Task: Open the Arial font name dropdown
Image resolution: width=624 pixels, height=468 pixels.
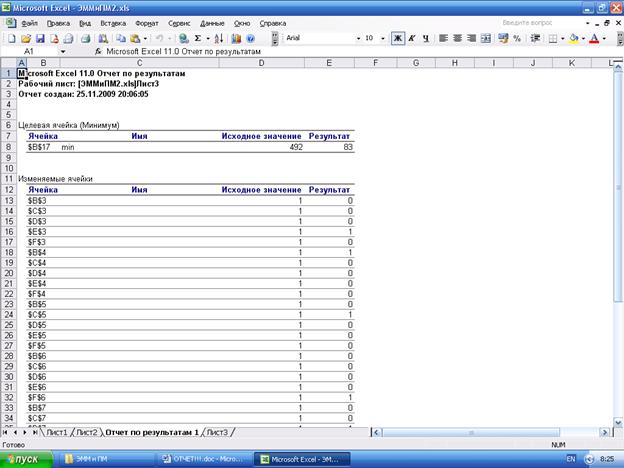Action: pyautogui.click(x=358, y=38)
